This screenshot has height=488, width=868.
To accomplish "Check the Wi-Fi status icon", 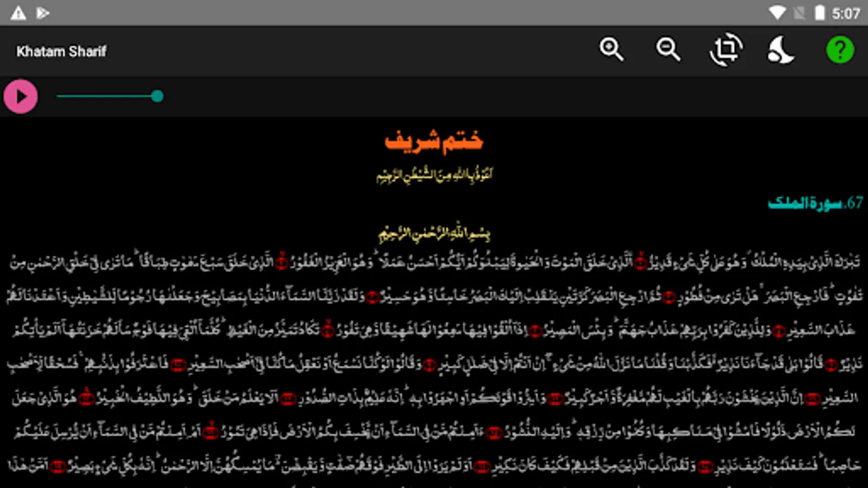I will (x=777, y=13).
